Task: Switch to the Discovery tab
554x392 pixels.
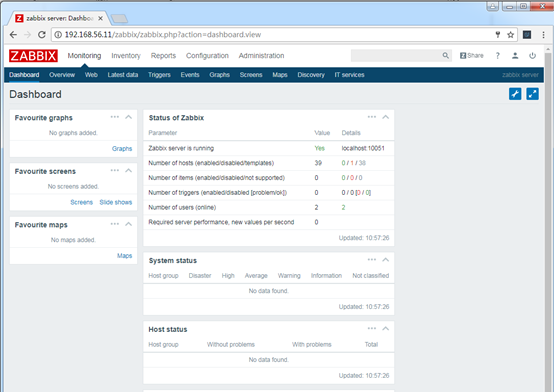Action: [x=311, y=75]
